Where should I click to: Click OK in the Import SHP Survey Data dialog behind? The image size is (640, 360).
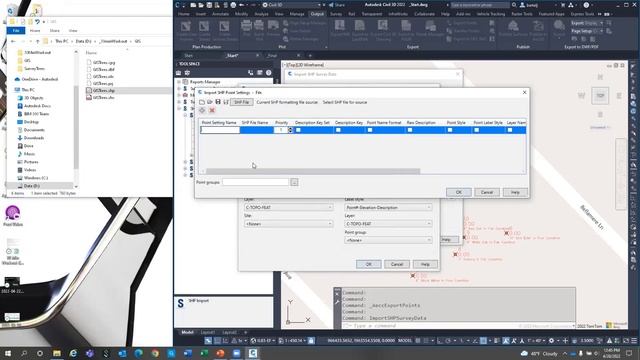[x=368, y=264]
